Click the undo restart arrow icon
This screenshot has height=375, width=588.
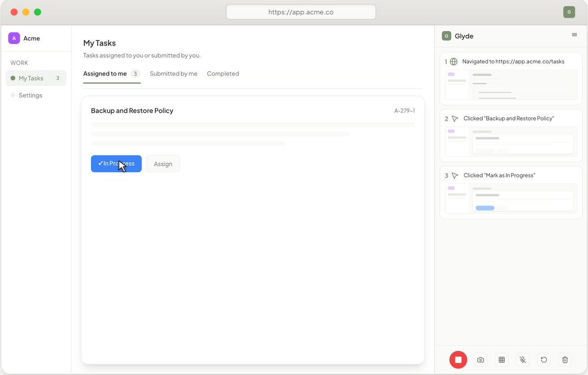click(544, 360)
